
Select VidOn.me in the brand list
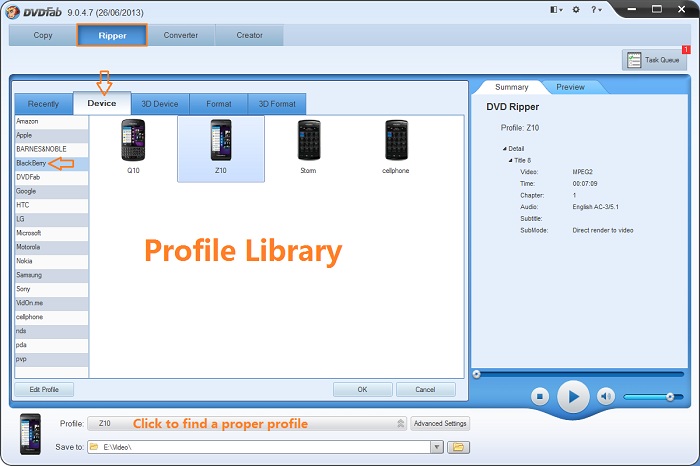(51, 303)
